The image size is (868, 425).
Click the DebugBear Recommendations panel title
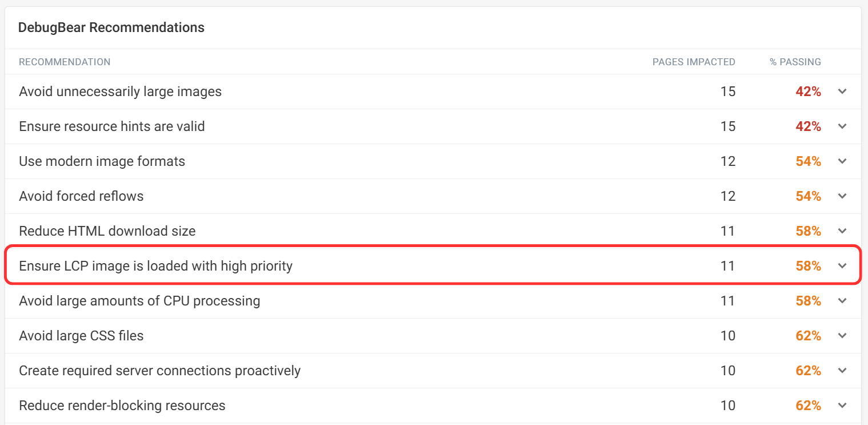tap(111, 27)
